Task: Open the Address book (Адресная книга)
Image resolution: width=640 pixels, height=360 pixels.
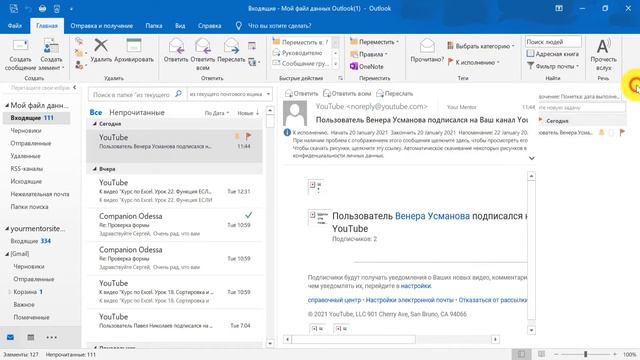Action: 553,54
